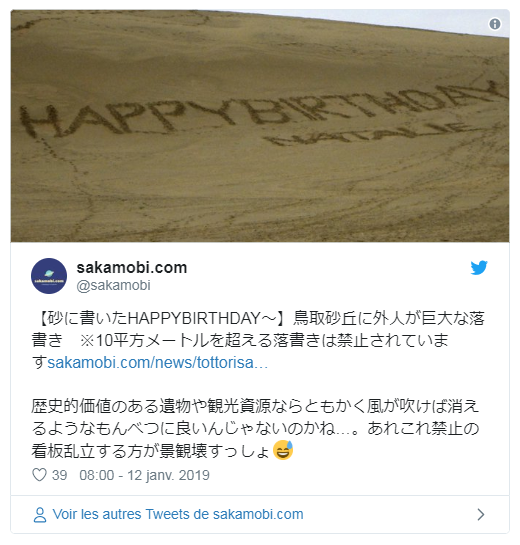The width and height of the screenshot is (520, 545).
Task: Follow the sakamobi.com/news/tottorisa… link
Action: point(157,363)
